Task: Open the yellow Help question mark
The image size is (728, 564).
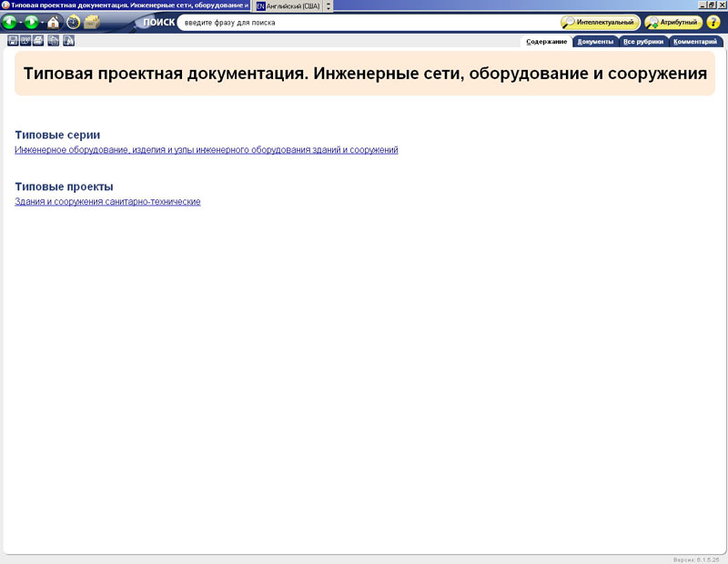Action: 713,22
